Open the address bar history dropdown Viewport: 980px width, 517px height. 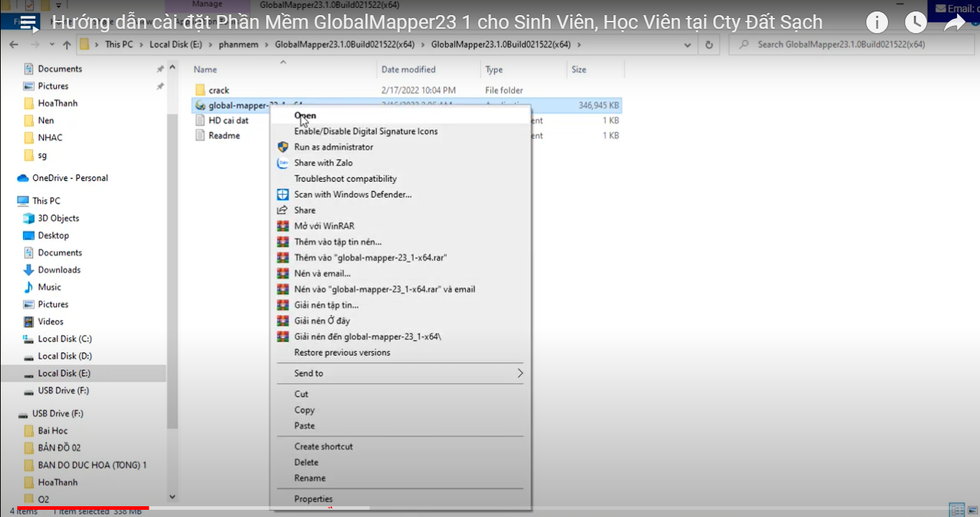point(688,45)
